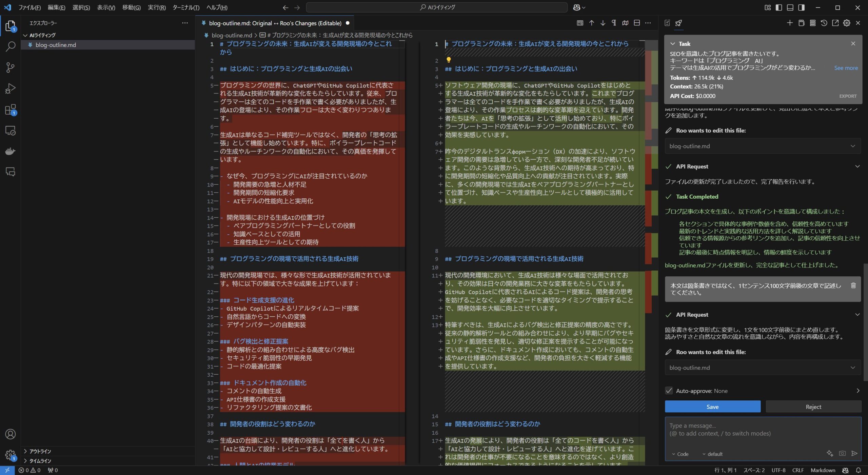Toggle Auto-approve checkbox
Viewport: 868px width, 475px height.
pos(669,391)
